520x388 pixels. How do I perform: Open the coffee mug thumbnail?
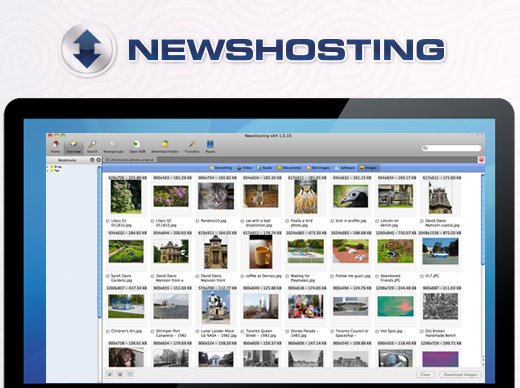(261, 252)
